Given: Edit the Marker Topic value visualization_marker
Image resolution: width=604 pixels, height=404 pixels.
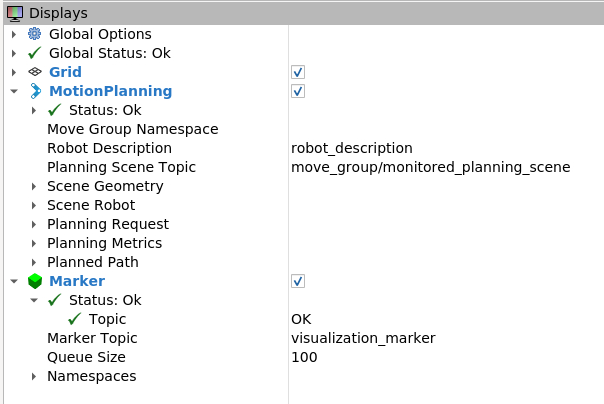Looking at the screenshot, I should tap(363, 338).
